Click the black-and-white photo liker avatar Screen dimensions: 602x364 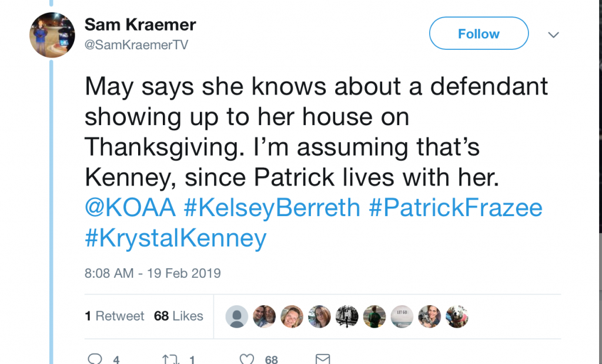347,316
